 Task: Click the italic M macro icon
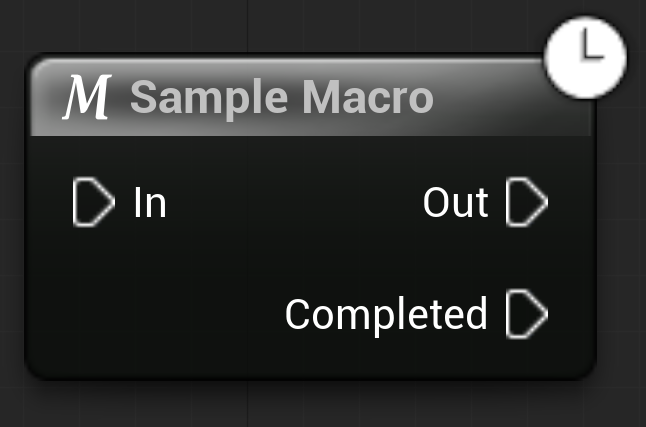tap(87, 97)
